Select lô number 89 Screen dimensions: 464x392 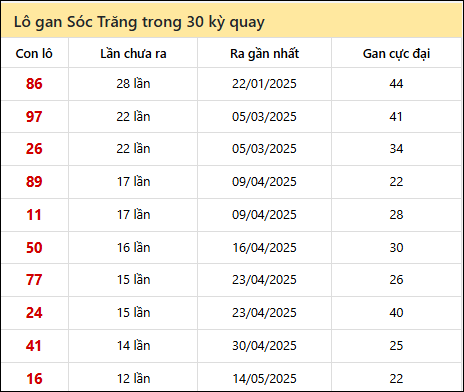pyautogui.click(x=34, y=182)
